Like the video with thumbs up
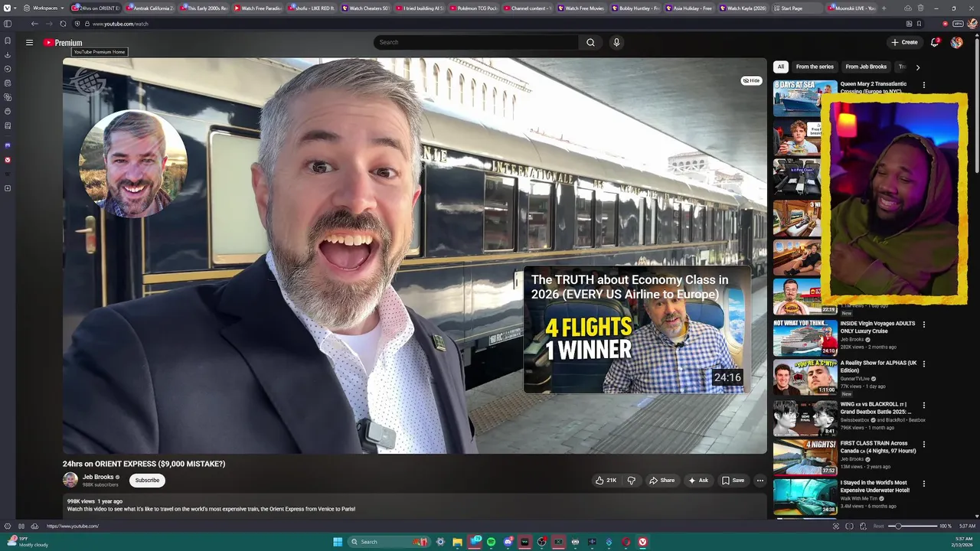980x551 pixels. [x=606, y=481]
